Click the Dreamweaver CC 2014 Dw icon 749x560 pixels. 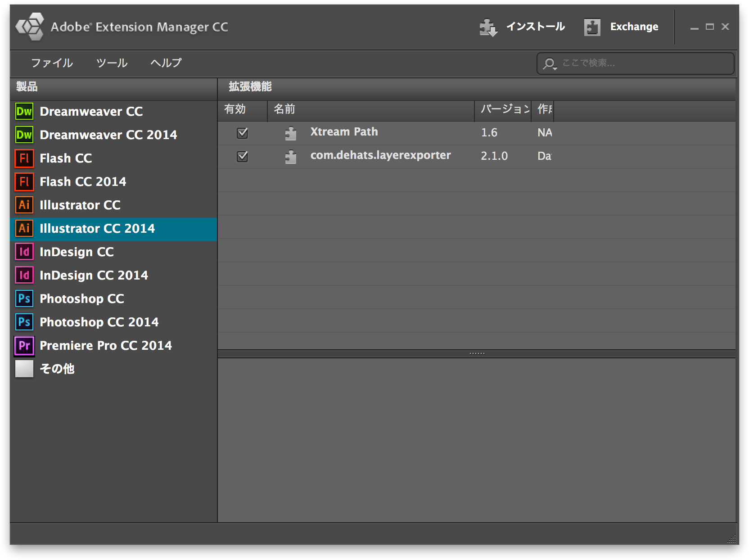point(24,135)
